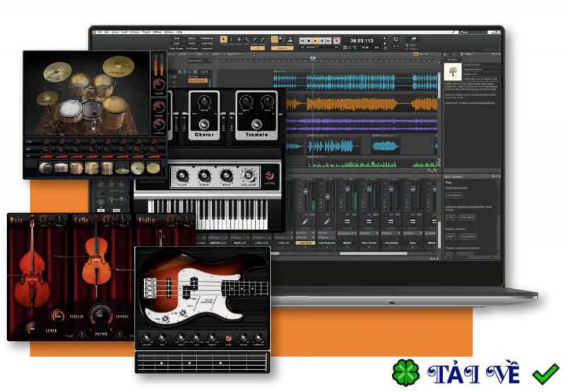Click the console horizontal scrollbar
The height and width of the screenshot is (392, 565).
click(x=374, y=254)
